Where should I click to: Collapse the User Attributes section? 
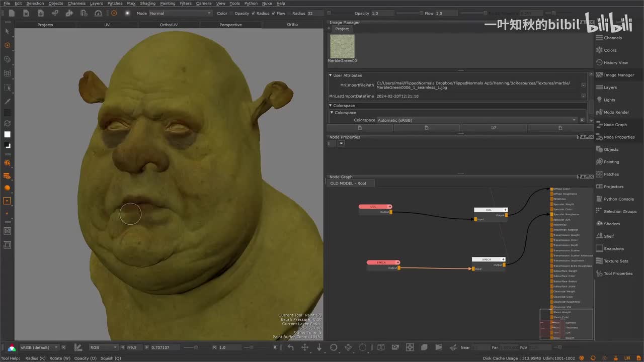[330, 75]
